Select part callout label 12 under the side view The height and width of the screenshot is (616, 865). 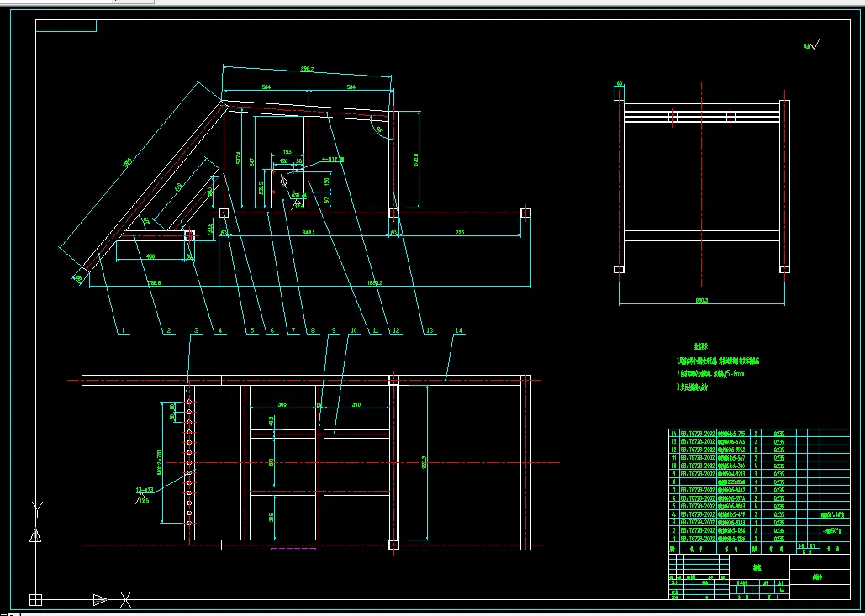tap(396, 331)
